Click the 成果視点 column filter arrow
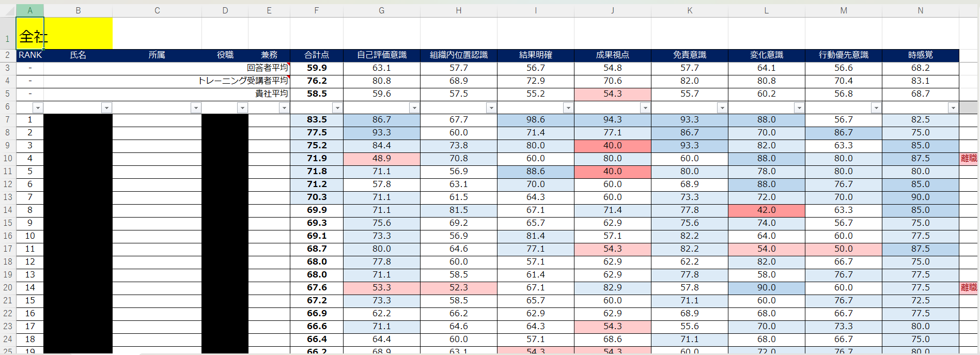The width and height of the screenshot is (980, 355). 645,107
